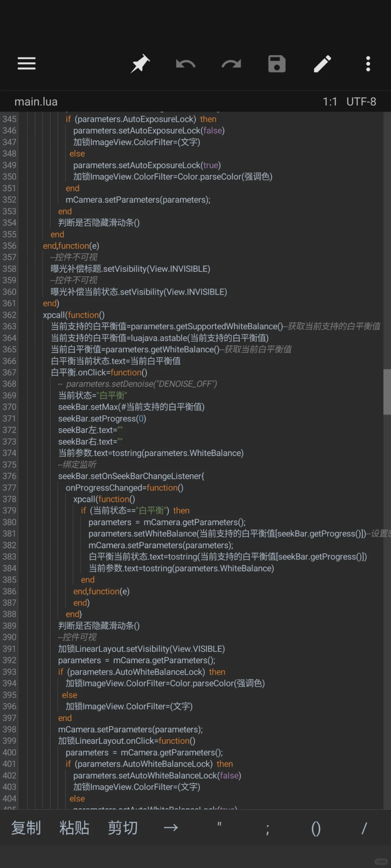Tap the pin icon in toolbar
Screen dimensions: 391x868
[x=140, y=64]
